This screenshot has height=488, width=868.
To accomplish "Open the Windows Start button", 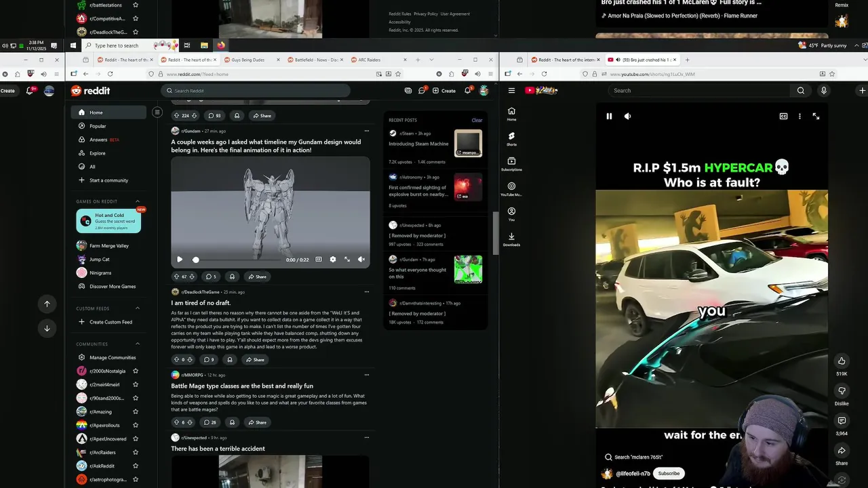I will coord(73,45).
